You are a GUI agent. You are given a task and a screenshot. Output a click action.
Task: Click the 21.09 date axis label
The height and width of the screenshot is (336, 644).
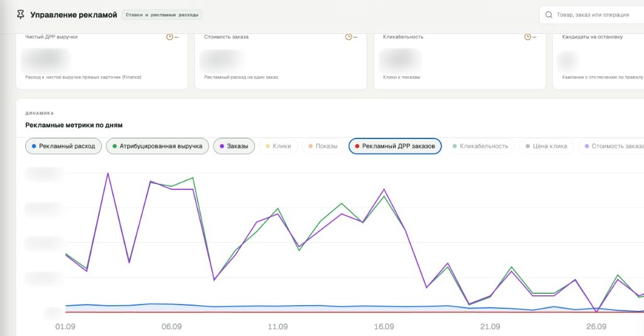[490, 327]
